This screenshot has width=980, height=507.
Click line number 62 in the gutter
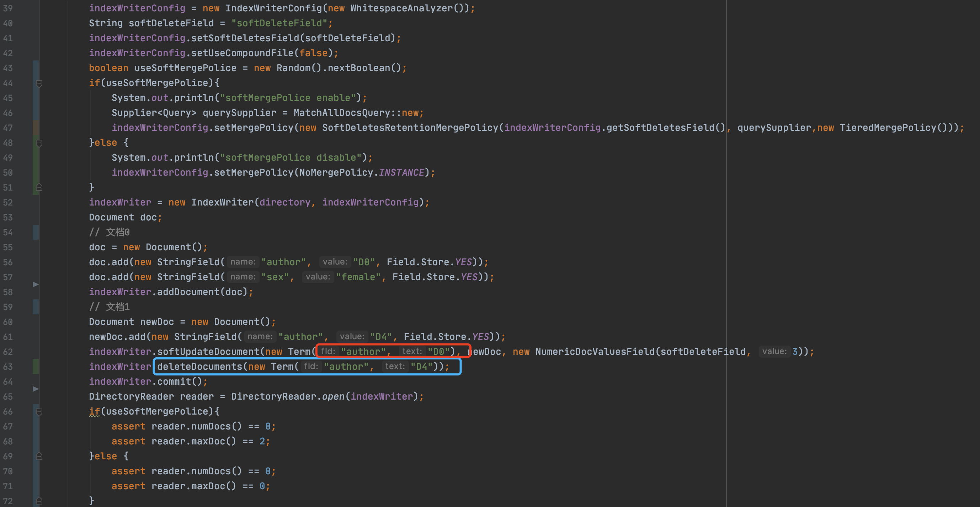point(8,352)
